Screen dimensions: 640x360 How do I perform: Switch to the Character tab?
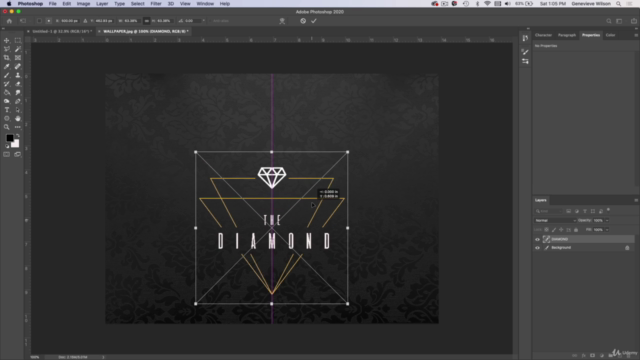tap(543, 35)
